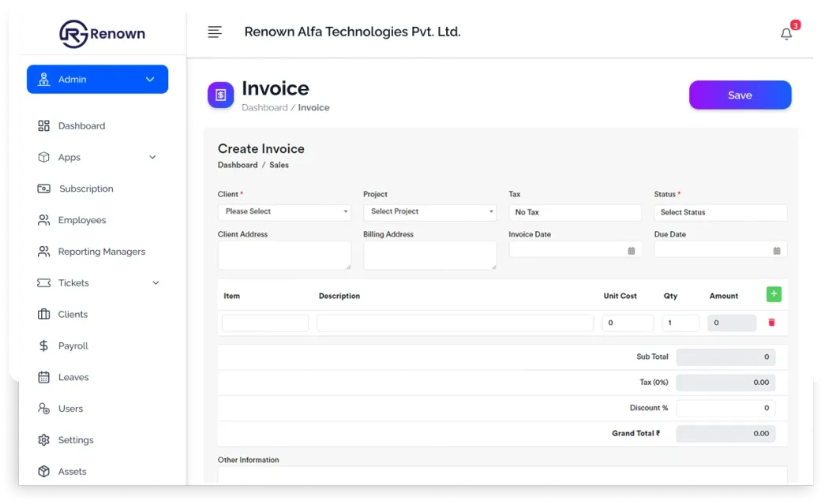The width and height of the screenshot is (825, 504).
Task: Add a new item row with green plus
Action: coord(774,294)
